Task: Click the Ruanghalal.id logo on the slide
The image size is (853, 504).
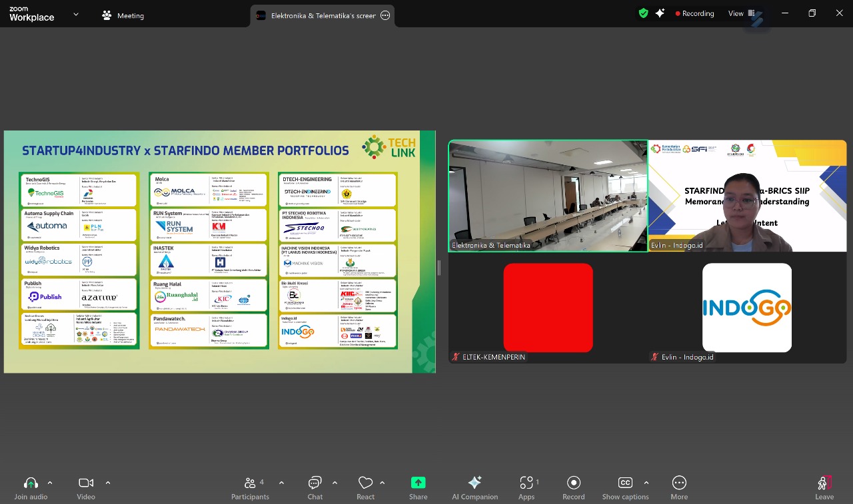Action: tap(177, 297)
